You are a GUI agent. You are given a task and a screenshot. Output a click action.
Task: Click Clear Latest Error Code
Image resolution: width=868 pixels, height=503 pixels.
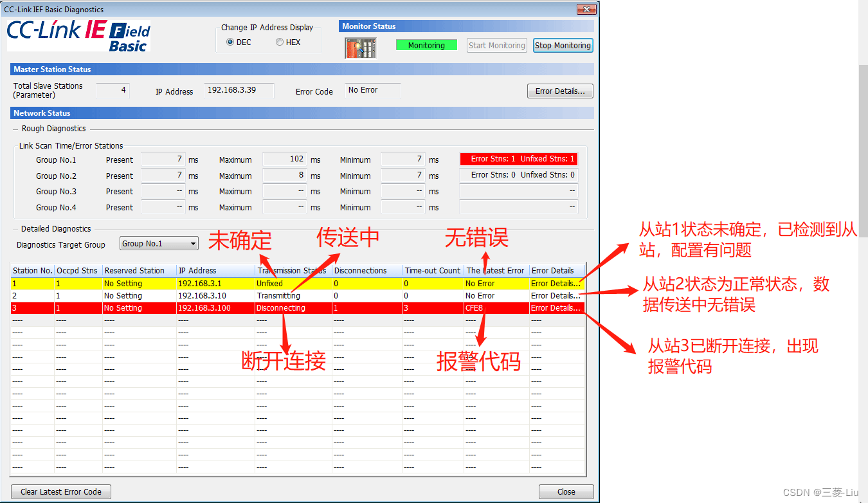60,491
